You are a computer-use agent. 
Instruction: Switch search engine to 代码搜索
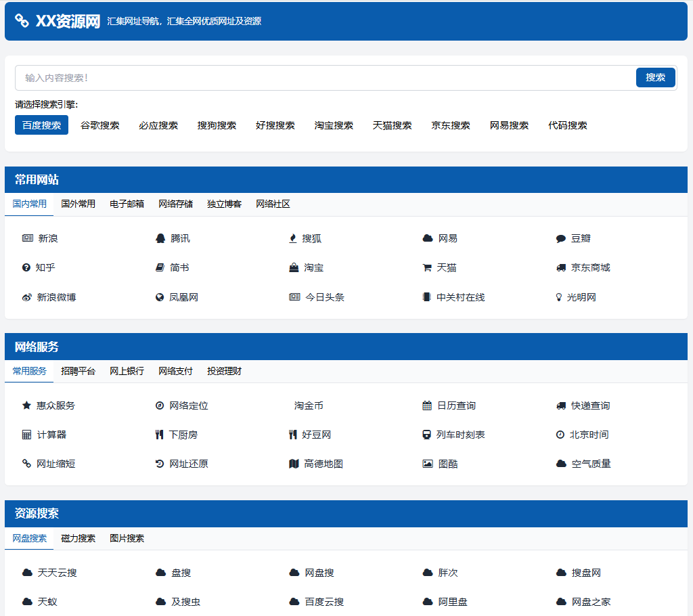(x=568, y=125)
